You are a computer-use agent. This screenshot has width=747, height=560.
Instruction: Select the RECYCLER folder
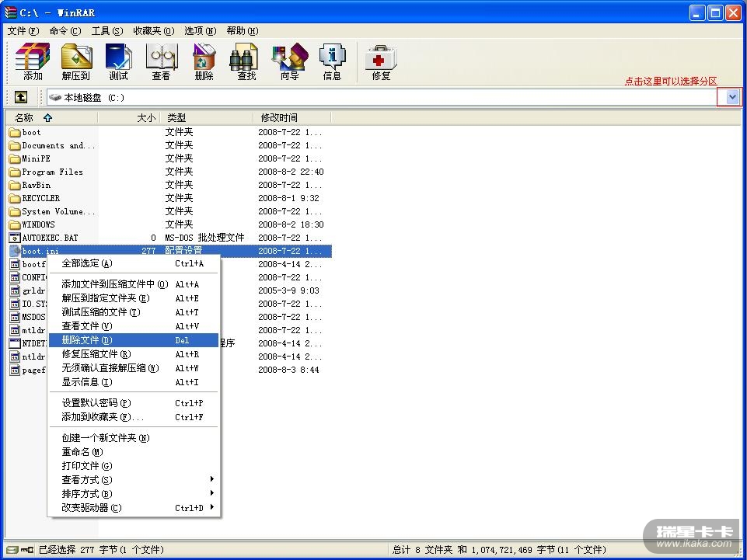(34, 198)
